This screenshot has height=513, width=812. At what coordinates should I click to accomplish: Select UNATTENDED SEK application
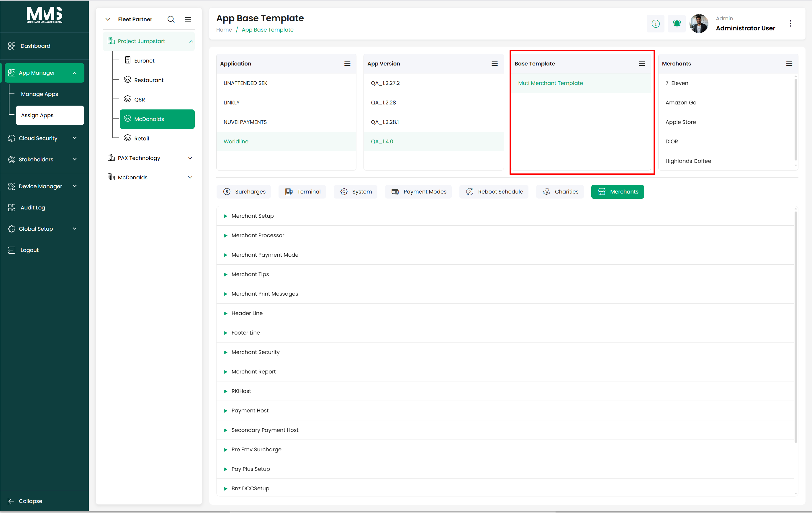click(x=286, y=83)
